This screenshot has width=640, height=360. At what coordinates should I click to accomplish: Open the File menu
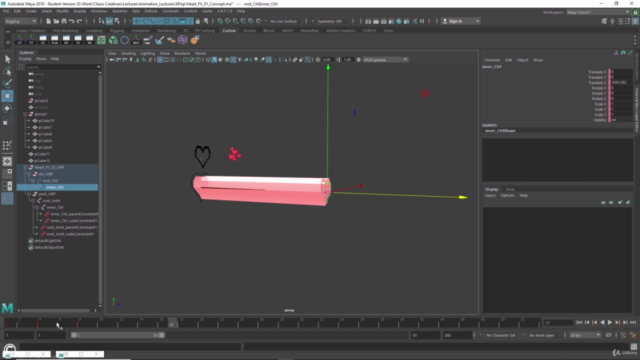(6, 11)
